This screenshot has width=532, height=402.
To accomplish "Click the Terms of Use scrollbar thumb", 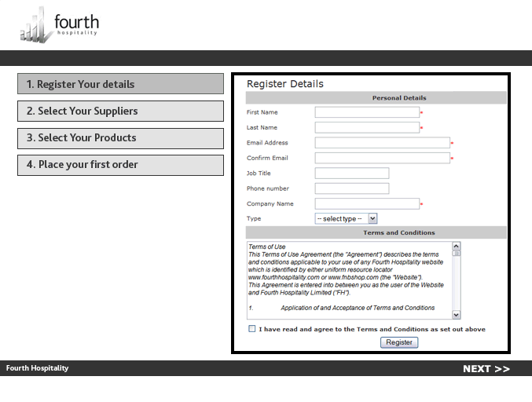I will [x=457, y=253].
